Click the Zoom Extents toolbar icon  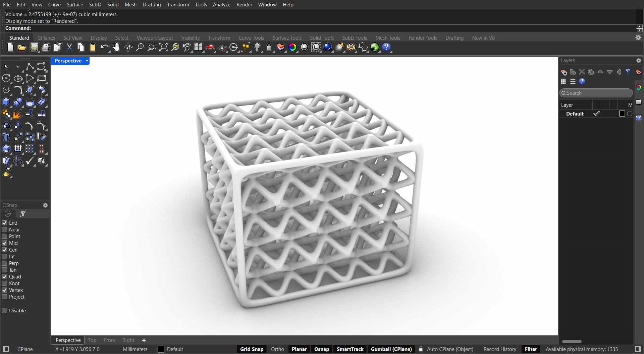163,47
